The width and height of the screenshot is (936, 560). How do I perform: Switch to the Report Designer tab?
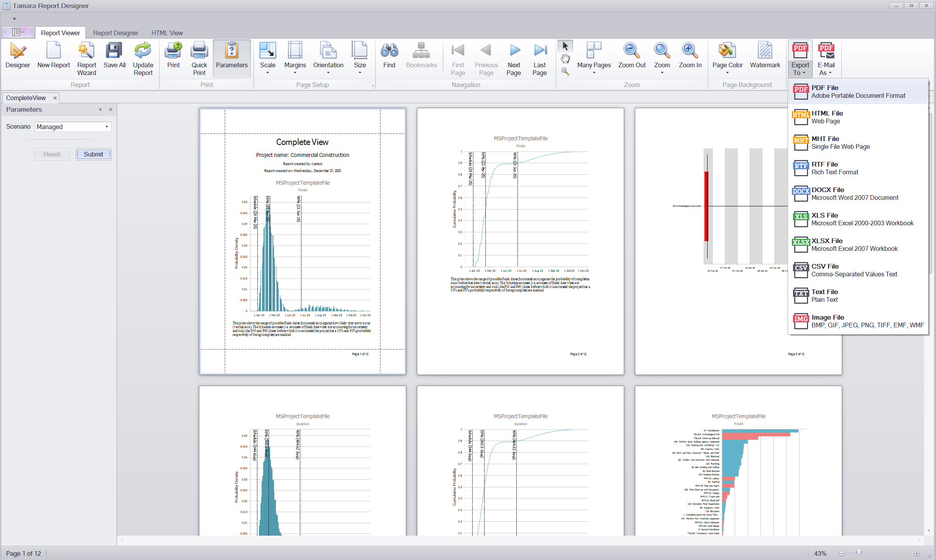(x=115, y=32)
